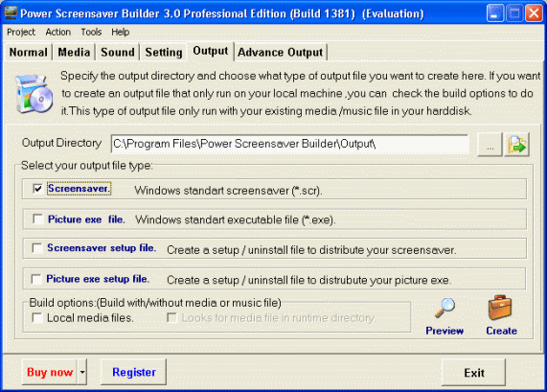Close the Power Screensaver Builder window

point(534,13)
